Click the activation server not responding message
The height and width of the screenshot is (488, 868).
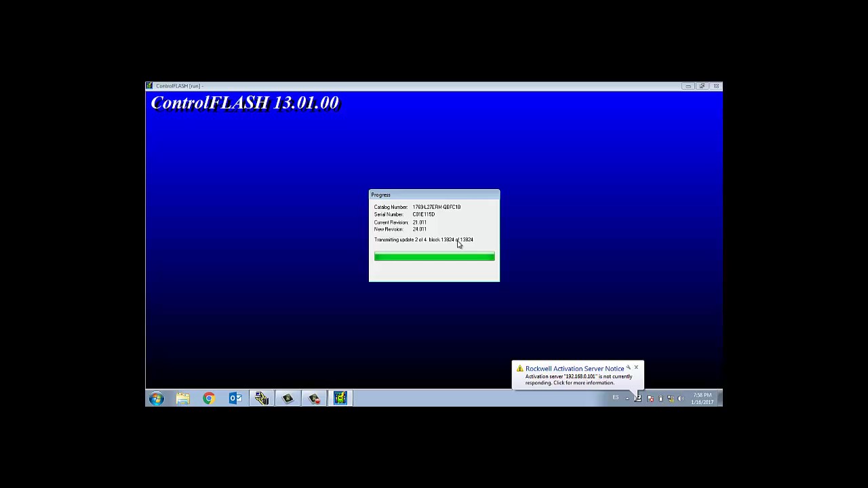pos(578,380)
